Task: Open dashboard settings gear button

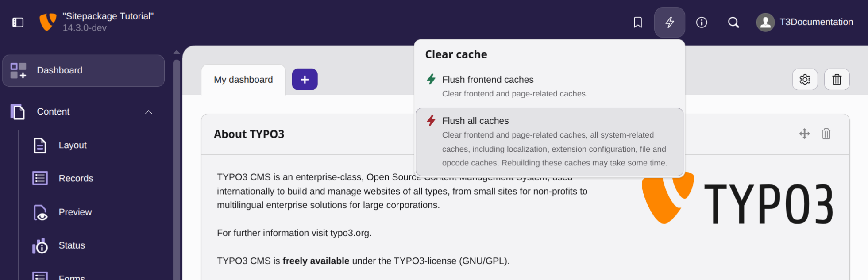Action: click(x=805, y=80)
